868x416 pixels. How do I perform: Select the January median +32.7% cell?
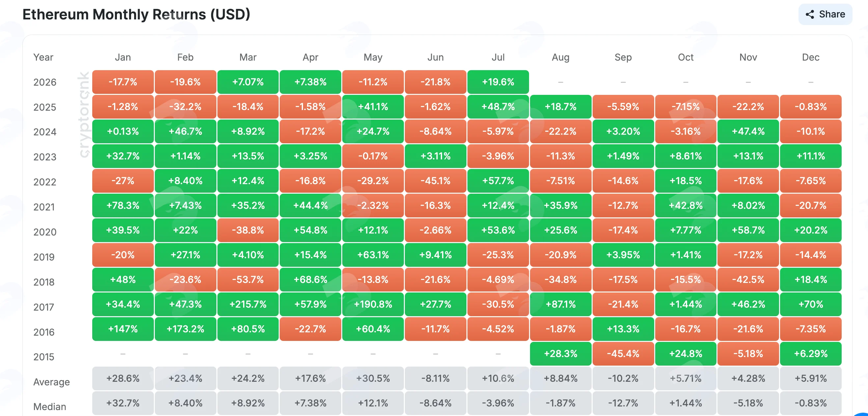click(x=123, y=403)
